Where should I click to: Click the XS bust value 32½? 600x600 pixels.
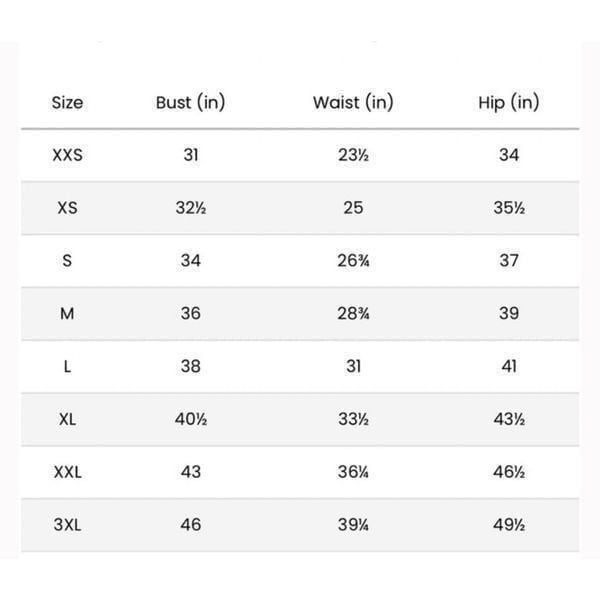[191, 208]
